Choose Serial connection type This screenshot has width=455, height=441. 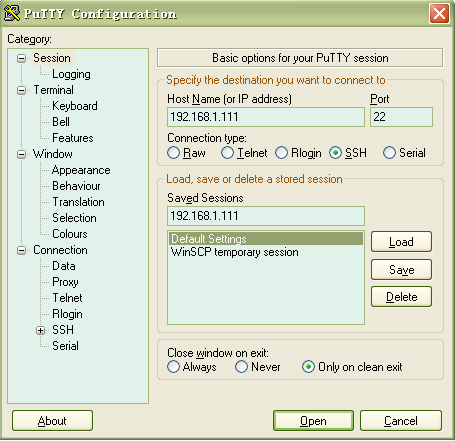389,153
